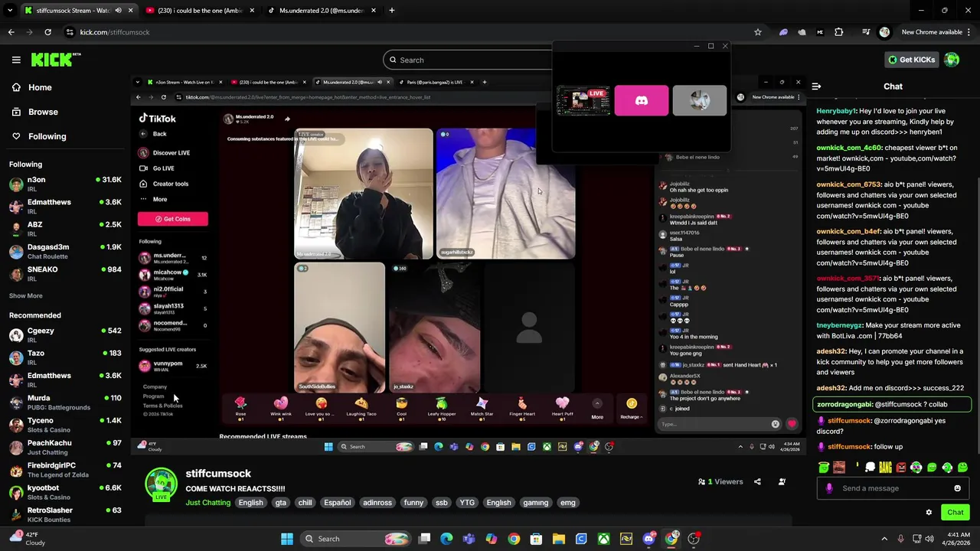This screenshot has height=551, width=980.
Task: Show hidden system tray icons
Action: point(884,539)
